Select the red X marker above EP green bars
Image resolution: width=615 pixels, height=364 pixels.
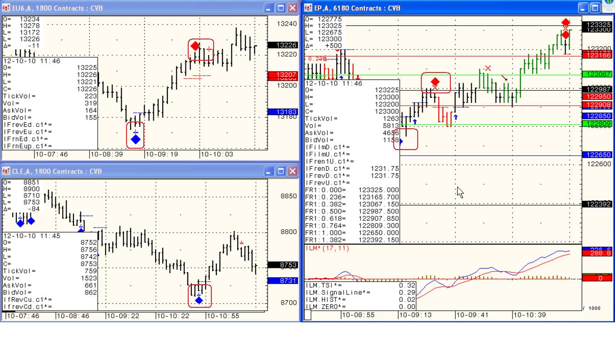coord(488,68)
